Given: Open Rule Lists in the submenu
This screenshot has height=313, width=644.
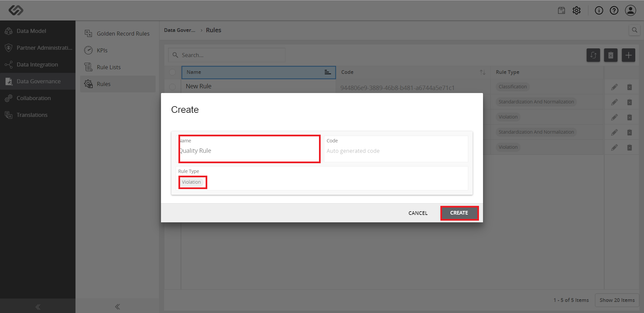Looking at the screenshot, I should coord(109,67).
